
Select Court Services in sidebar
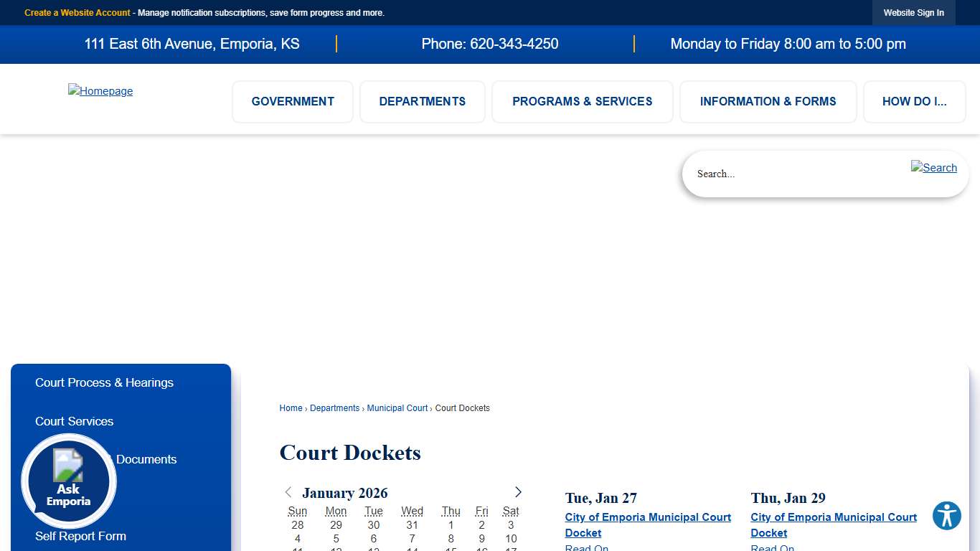tap(74, 421)
